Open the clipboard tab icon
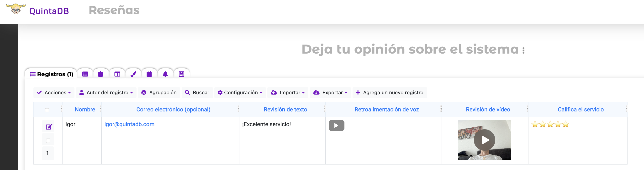This screenshot has width=644, height=170. (100, 74)
